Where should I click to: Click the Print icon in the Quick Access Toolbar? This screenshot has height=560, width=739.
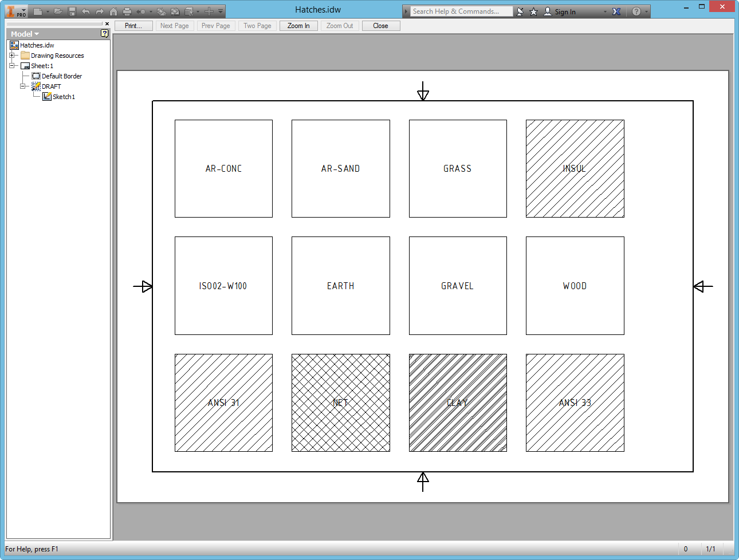tap(127, 11)
